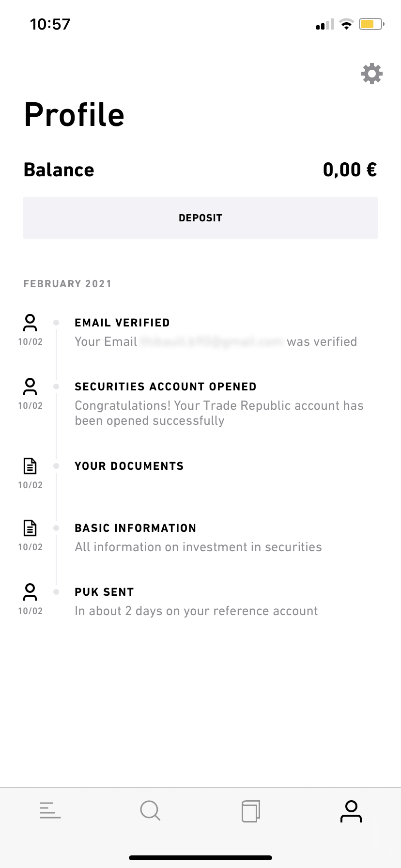Switch to the orders book tab
This screenshot has height=868, width=401.
tap(251, 811)
